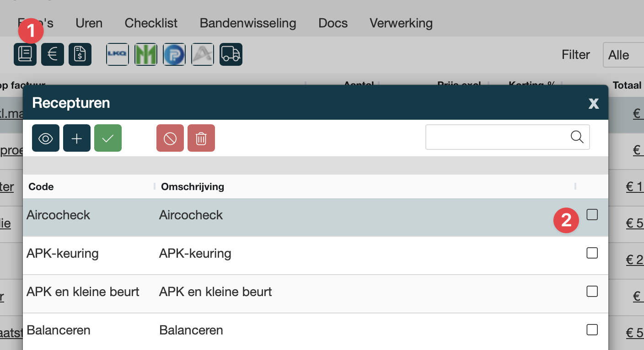The width and height of the screenshot is (644, 350).
Task: Confirm selection with green checkmark button
Action: point(108,138)
